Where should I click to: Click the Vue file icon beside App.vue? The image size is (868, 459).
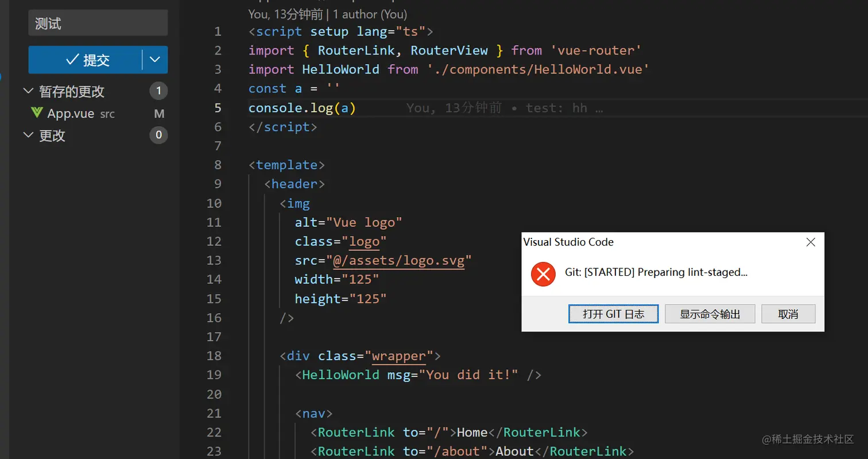tap(37, 113)
